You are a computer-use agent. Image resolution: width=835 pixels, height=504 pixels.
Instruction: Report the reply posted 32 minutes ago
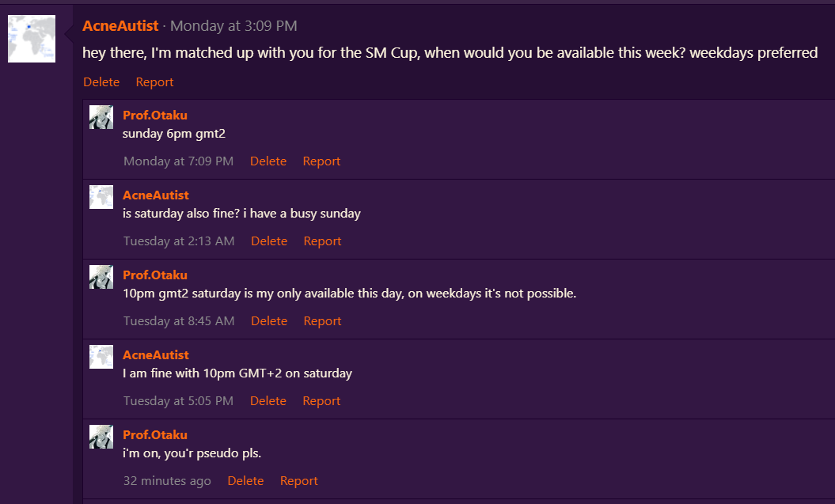[299, 481]
